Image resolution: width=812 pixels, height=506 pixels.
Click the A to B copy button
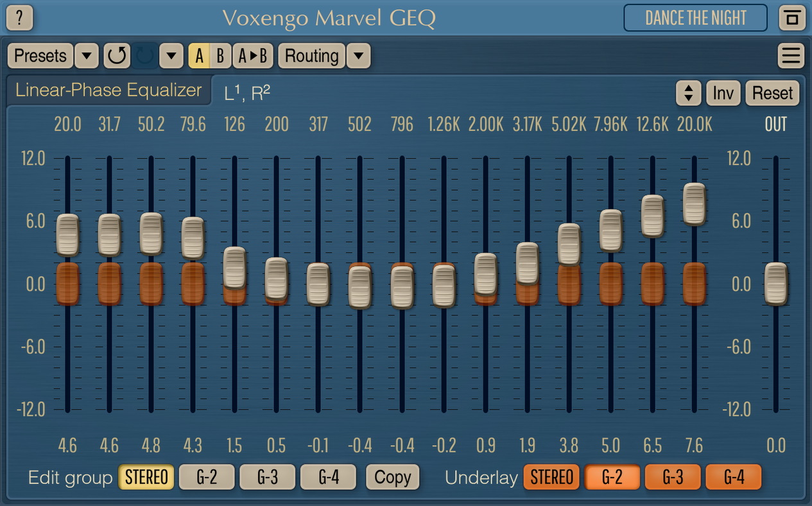[252, 56]
